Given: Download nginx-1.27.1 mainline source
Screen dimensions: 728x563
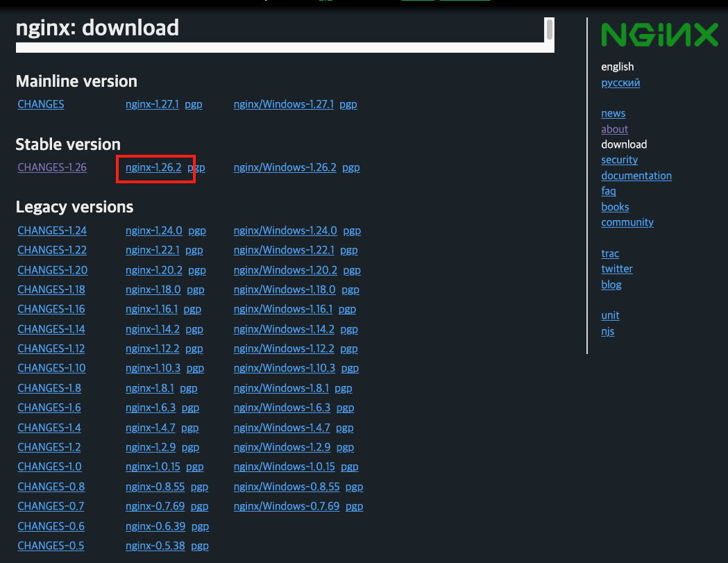Looking at the screenshot, I should (x=152, y=104).
